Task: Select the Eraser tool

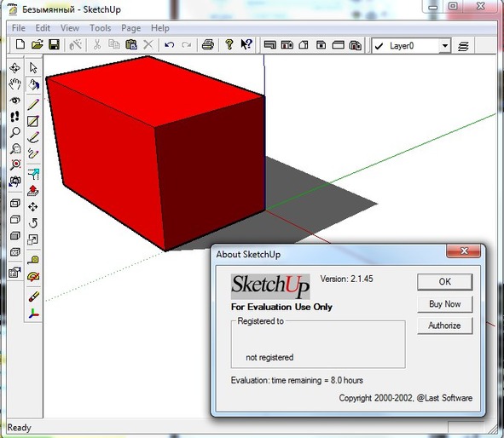Action: [33, 297]
